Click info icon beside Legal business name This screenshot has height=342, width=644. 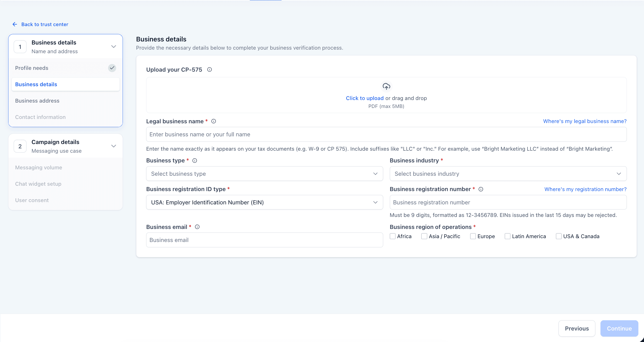click(213, 121)
